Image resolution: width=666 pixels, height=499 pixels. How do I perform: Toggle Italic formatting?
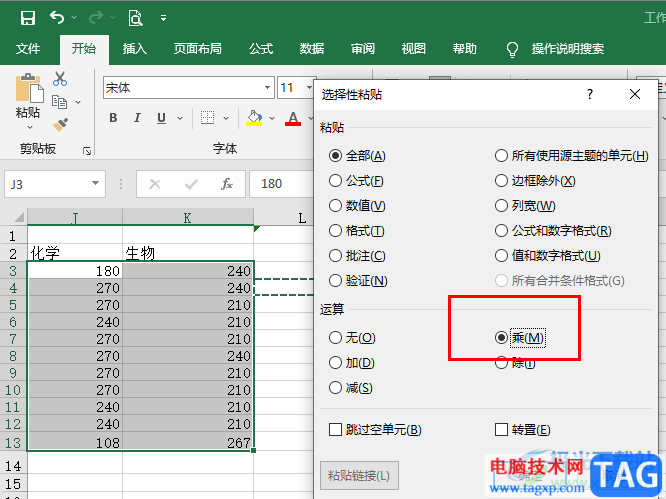click(x=137, y=118)
